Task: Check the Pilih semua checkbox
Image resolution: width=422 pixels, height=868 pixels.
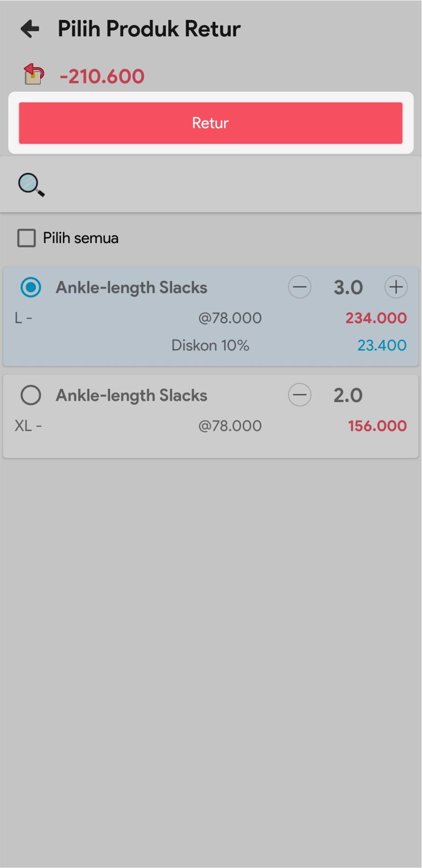Action: click(x=26, y=238)
